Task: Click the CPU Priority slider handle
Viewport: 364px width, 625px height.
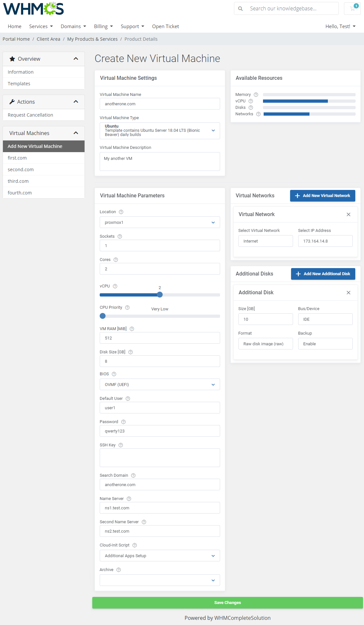Action: click(103, 316)
